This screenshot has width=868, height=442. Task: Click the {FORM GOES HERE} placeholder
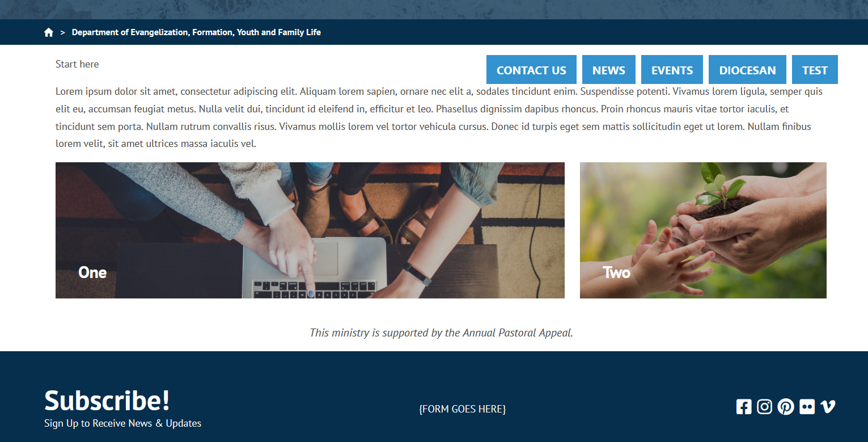click(x=463, y=409)
